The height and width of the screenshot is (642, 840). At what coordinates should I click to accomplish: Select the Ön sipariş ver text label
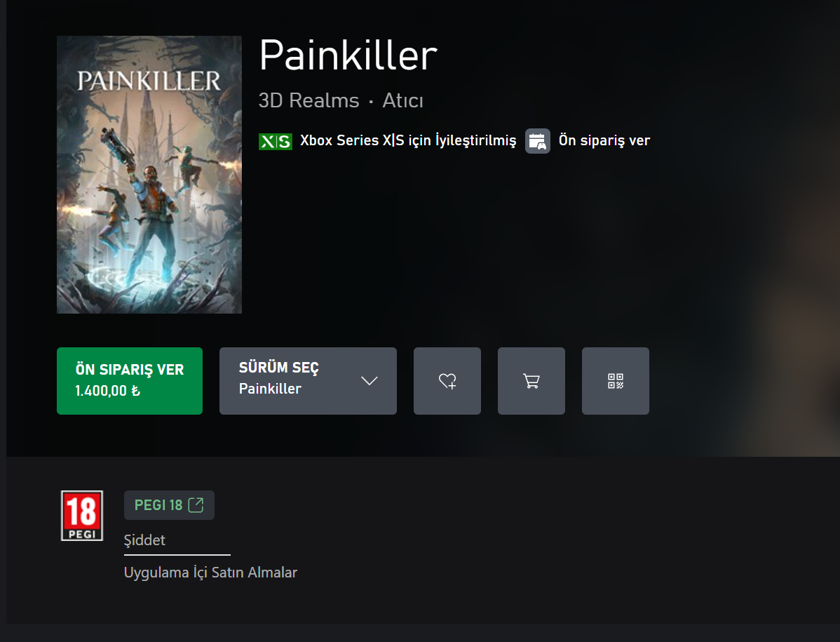[604, 140]
